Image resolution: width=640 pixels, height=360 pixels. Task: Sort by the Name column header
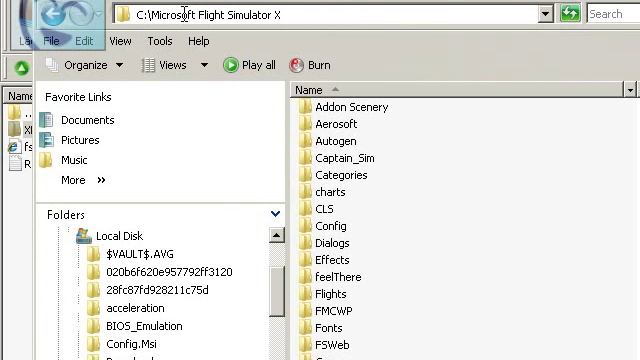tap(457, 90)
